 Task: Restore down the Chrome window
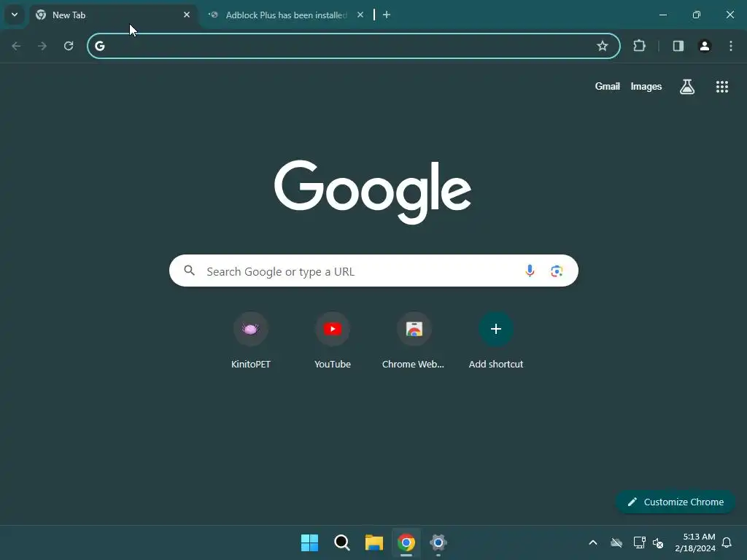tap(697, 15)
